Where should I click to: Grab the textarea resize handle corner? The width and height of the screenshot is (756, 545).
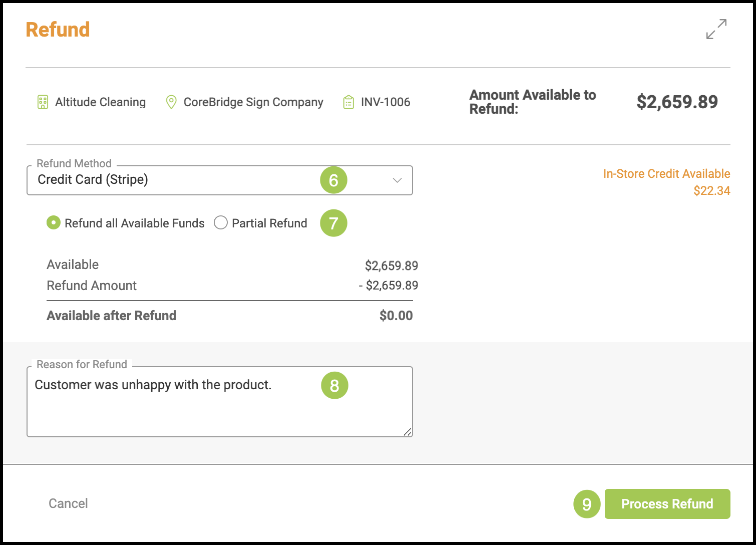[x=408, y=432]
